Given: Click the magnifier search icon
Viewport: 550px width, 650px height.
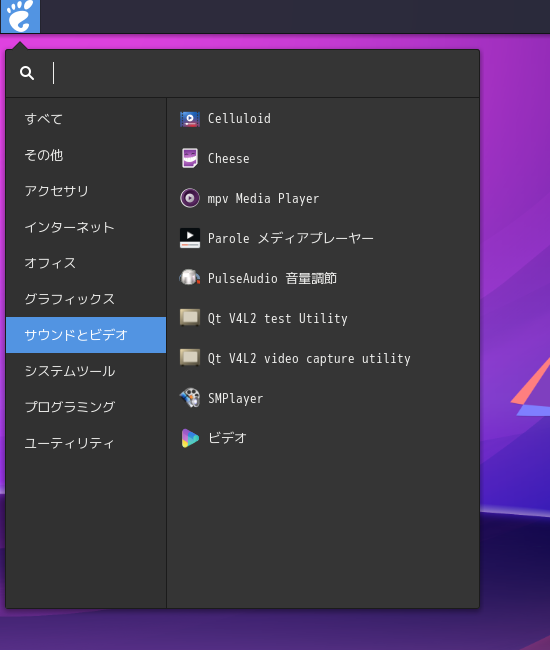Looking at the screenshot, I should point(27,73).
